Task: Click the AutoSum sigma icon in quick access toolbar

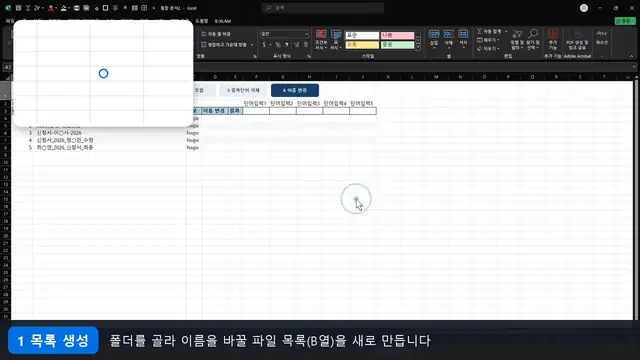Action: pyautogui.click(x=28, y=8)
